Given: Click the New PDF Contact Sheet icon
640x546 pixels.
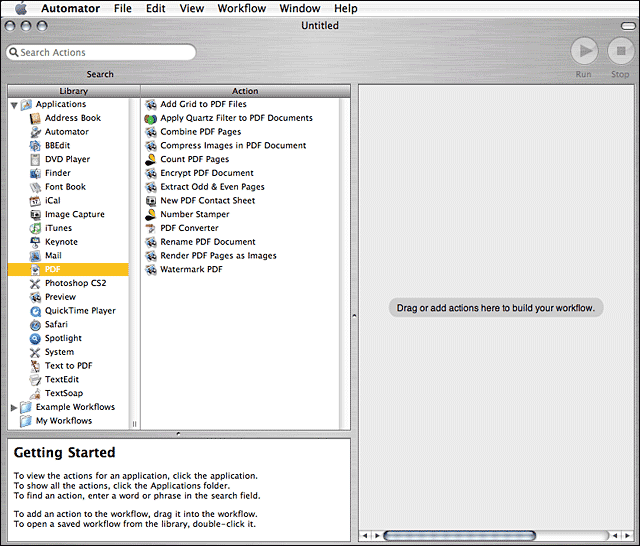Looking at the screenshot, I should click(x=151, y=201).
